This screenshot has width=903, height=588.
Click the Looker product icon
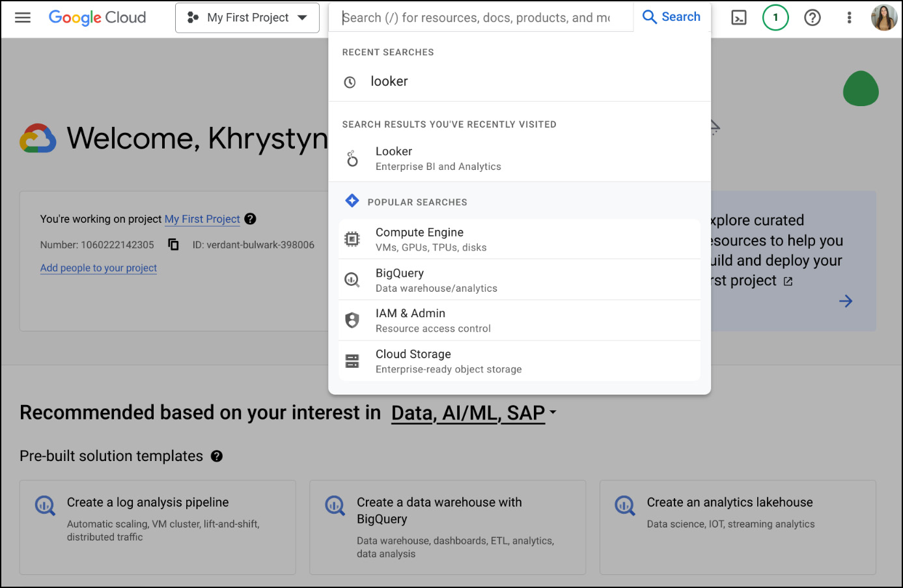click(x=352, y=158)
